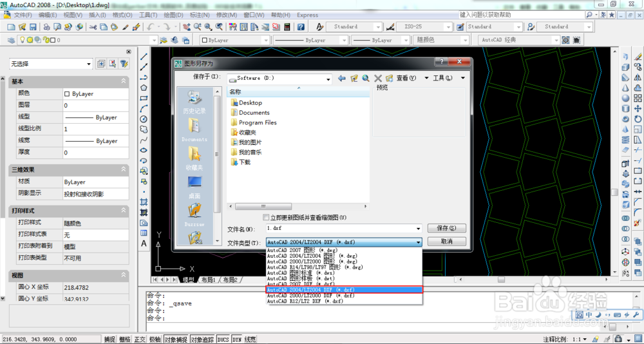The height and width of the screenshot is (344, 644).
Task: Click Search the Web icon in the Save As dialog
Action: pos(366,78)
